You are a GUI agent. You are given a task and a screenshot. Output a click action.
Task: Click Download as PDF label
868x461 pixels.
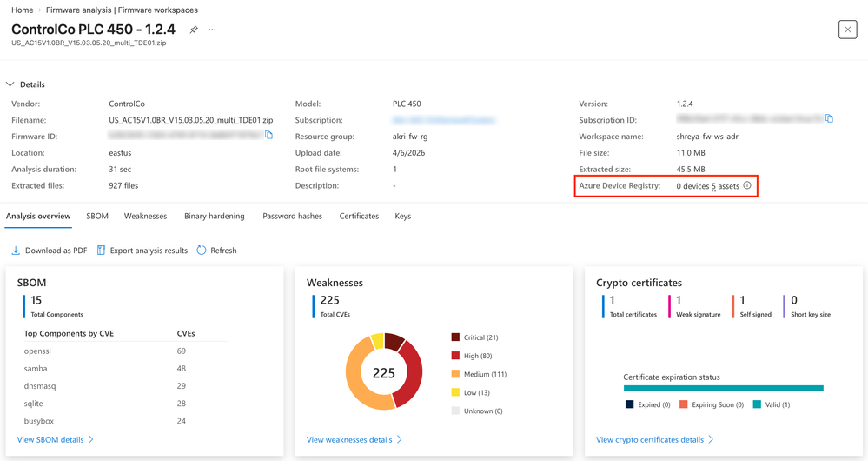[56, 251]
